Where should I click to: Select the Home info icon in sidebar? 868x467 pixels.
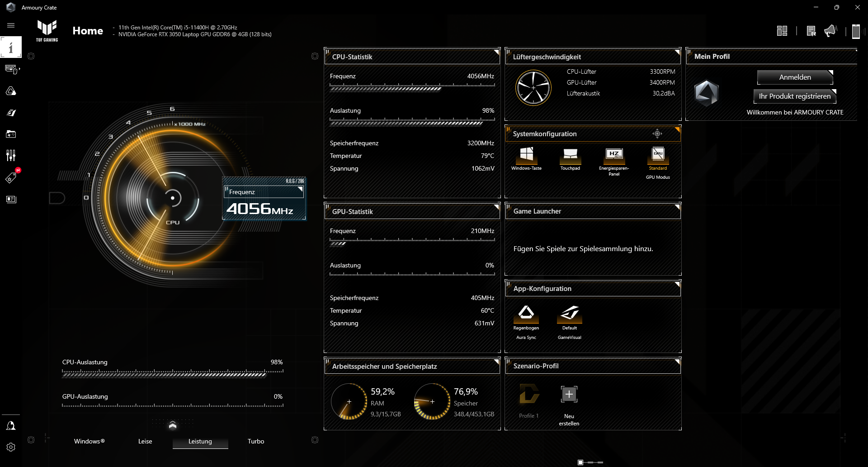click(11, 47)
